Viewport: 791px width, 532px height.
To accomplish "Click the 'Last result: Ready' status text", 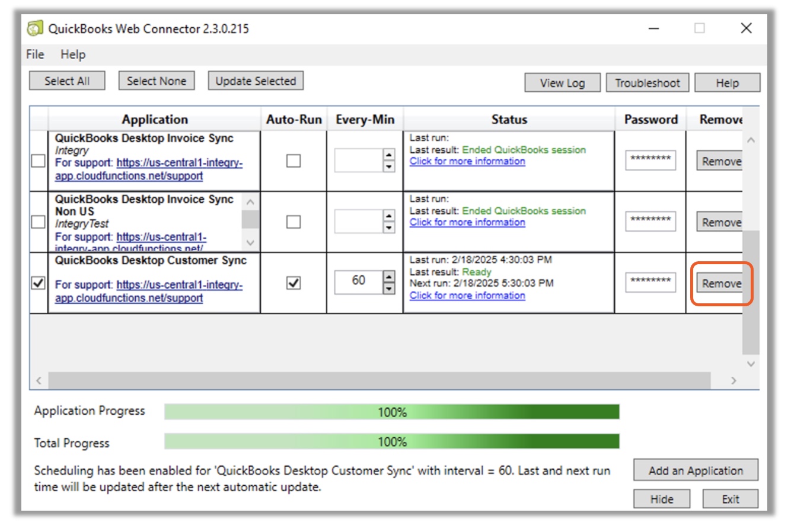I will pos(450,271).
